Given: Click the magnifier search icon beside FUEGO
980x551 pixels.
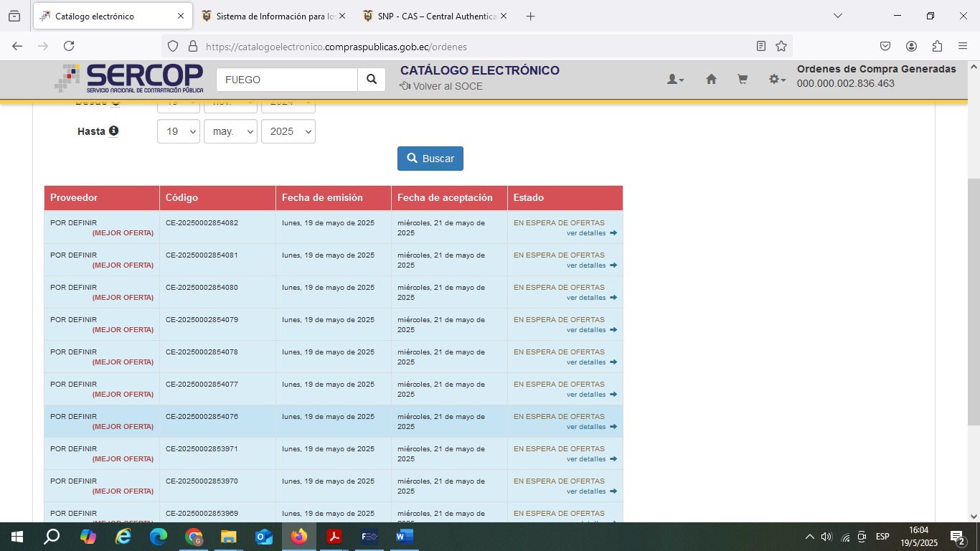Looking at the screenshot, I should (x=371, y=80).
